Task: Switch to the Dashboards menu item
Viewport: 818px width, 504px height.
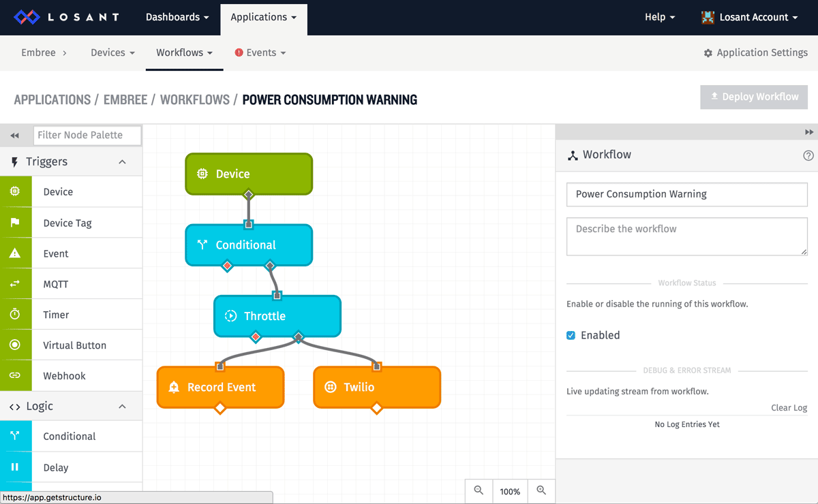Action: [x=177, y=17]
